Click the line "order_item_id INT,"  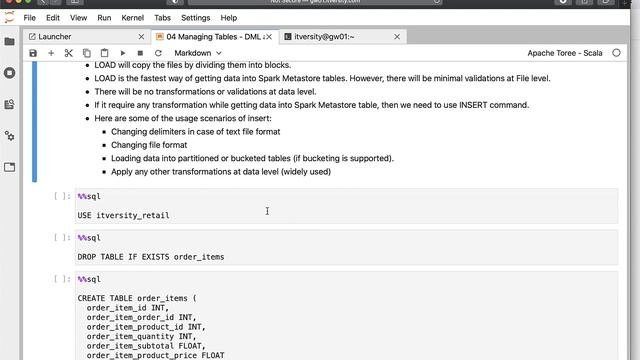tap(127, 308)
